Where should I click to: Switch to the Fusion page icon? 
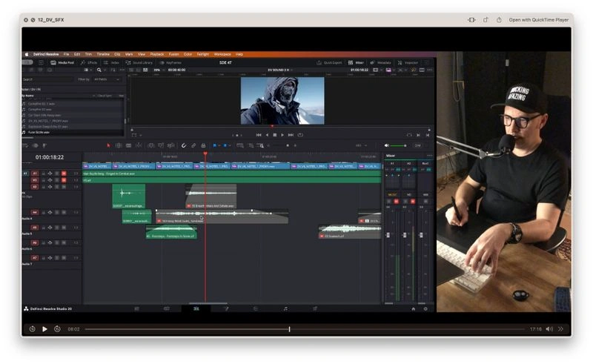[226, 308]
